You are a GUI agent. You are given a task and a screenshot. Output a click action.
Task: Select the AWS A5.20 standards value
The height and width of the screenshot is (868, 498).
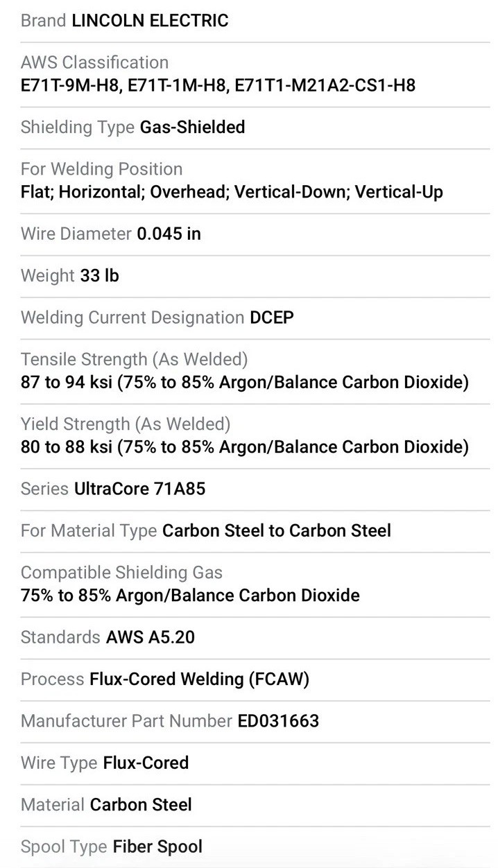(x=151, y=637)
